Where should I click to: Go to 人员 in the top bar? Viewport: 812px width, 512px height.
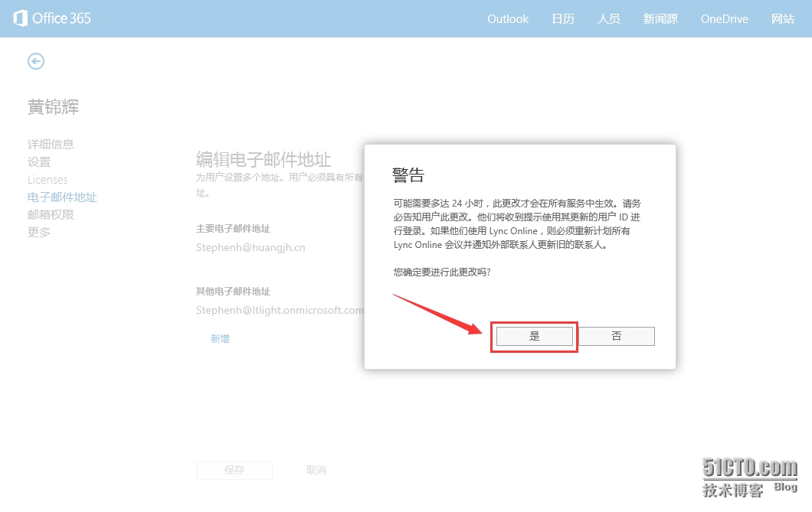tap(609, 19)
